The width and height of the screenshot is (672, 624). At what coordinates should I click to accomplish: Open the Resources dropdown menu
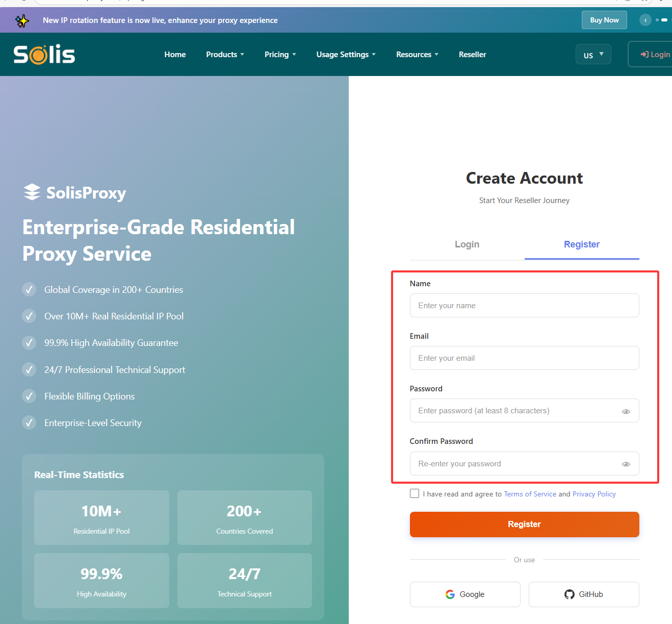pos(417,55)
